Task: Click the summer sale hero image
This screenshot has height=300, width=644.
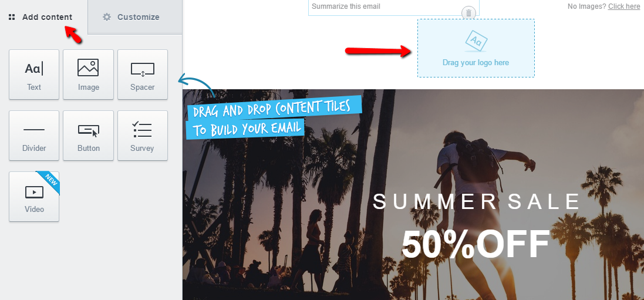Action: click(x=413, y=195)
